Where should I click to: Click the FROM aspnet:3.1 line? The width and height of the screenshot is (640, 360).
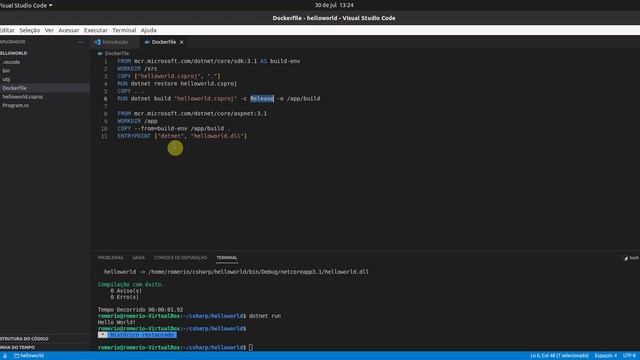192,113
